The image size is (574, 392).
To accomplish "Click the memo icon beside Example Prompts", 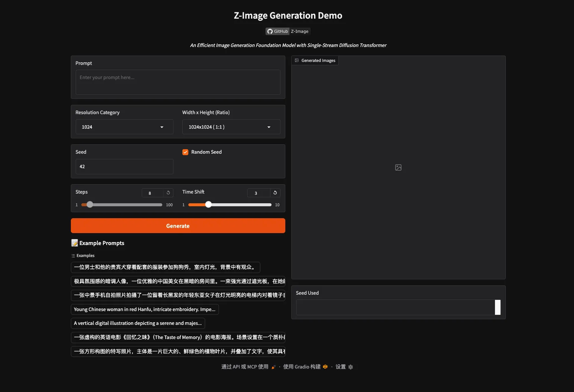I will click(x=74, y=243).
